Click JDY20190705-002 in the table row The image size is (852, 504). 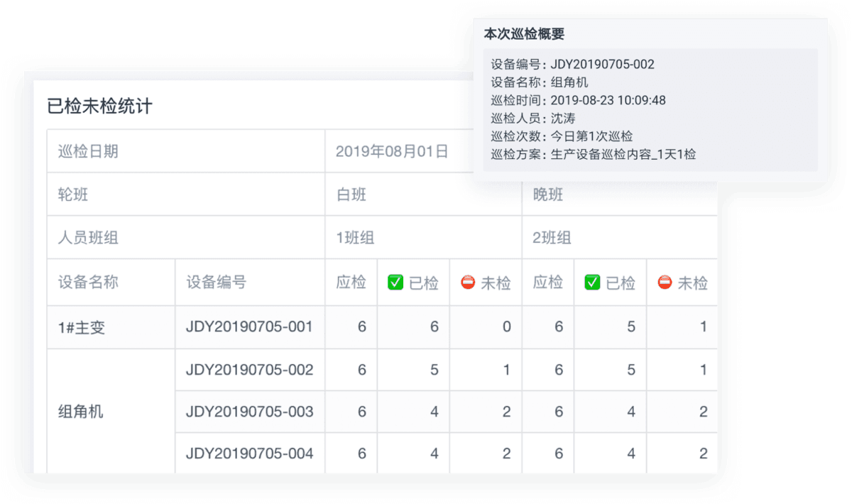tap(250, 370)
